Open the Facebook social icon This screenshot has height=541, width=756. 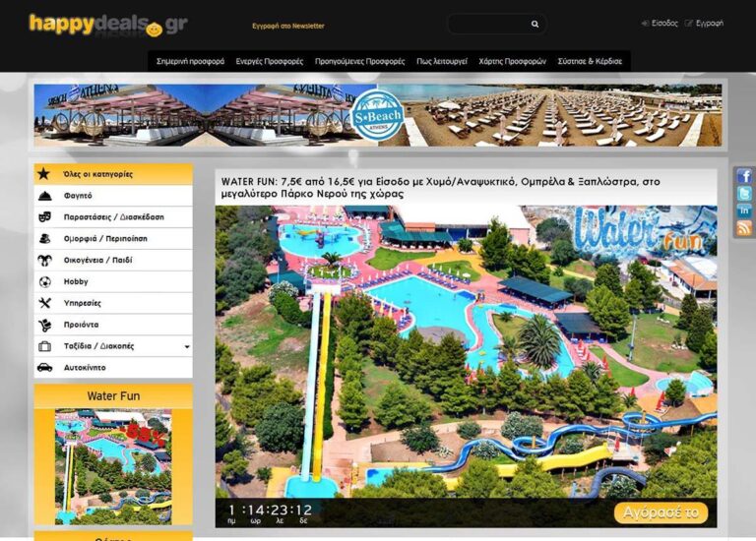point(744,176)
